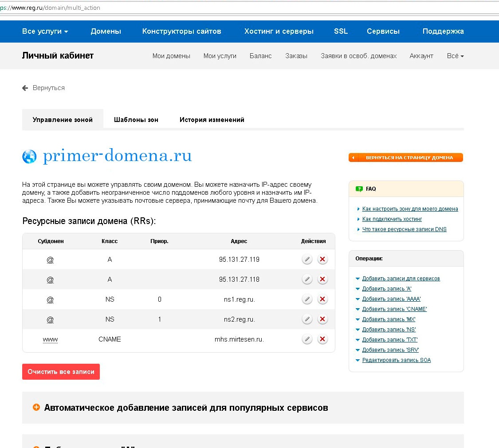Image resolution: width=499 pixels, height=448 pixels.
Task: Switch to История изменений tab
Action: [212, 120]
